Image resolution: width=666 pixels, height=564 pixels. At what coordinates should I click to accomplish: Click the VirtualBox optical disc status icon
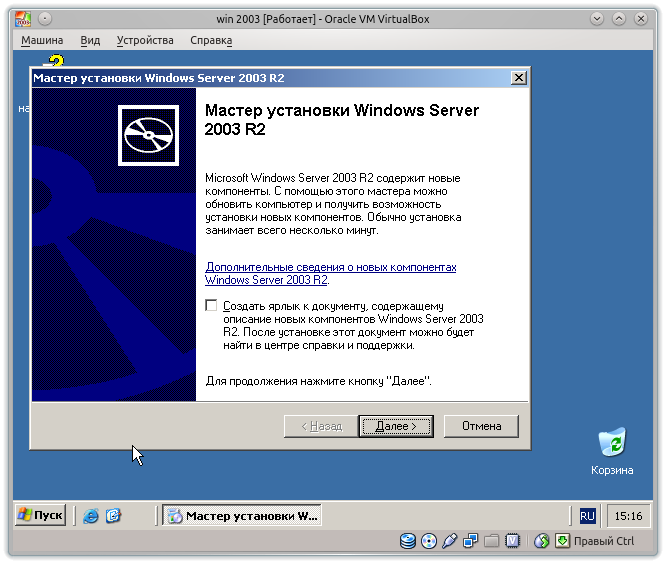point(429,541)
